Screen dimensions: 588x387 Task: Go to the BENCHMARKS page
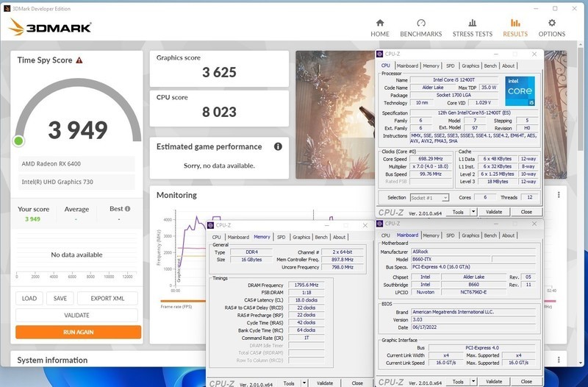(x=420, y=28)
